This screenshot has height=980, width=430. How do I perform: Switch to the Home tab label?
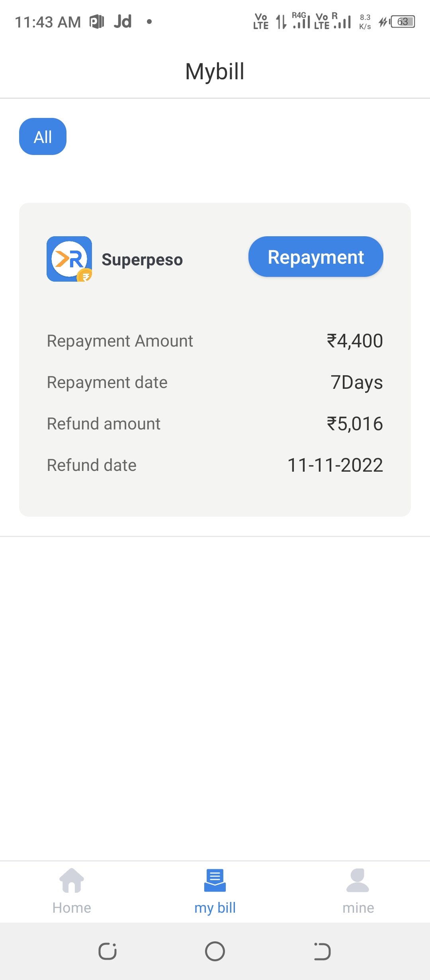click(x=72, y=908)
